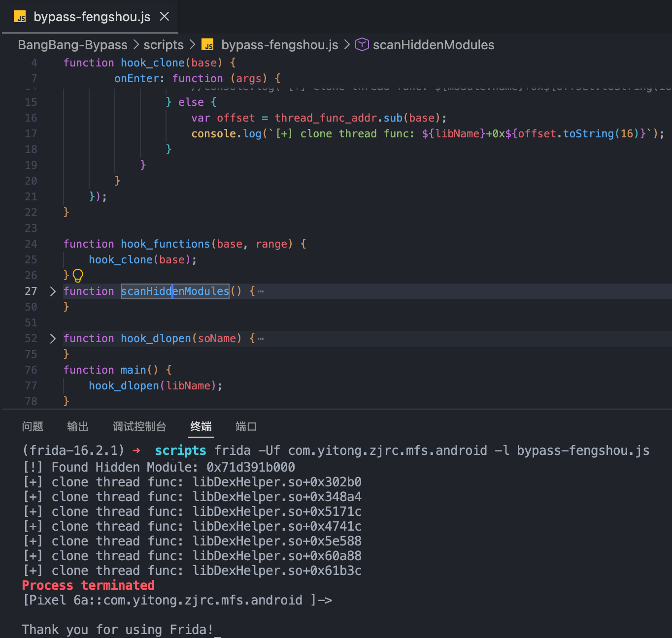
Task: Unfold ellipsis after hook_dlopen(soName) {
Action: point(261,339)
